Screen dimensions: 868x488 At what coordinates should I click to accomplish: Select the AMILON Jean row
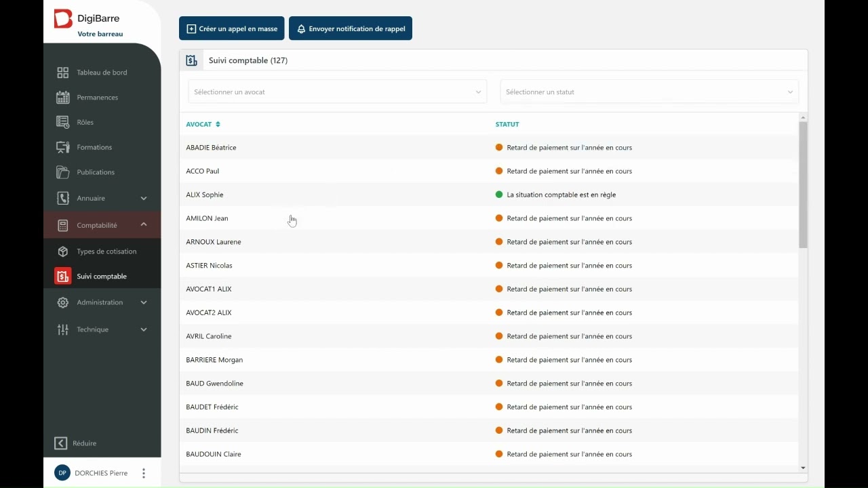tap(489, 219)
